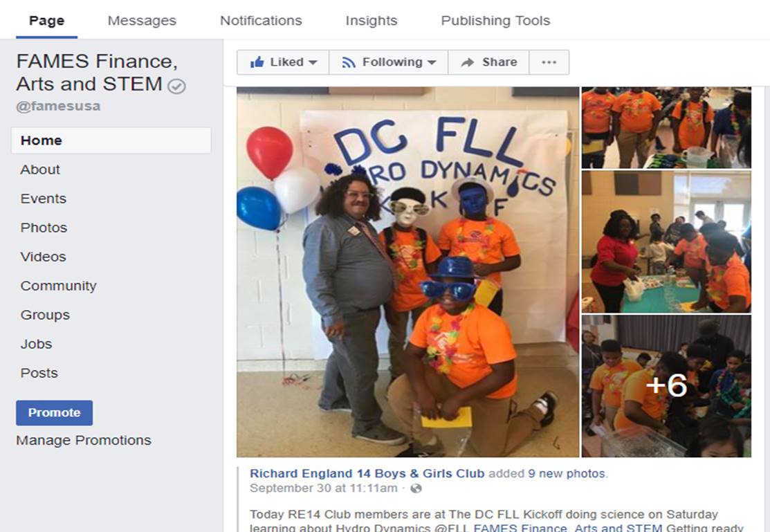Click the September 30 post timestamp
770x532 pixels.
[x=323, y=488]
